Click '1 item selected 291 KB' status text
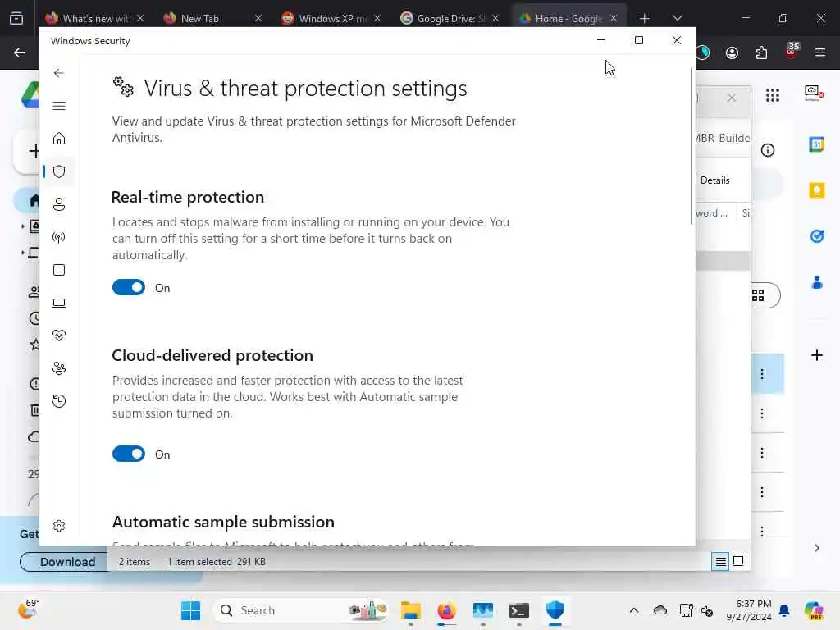840x630 pixels. click(x=216, y=561)
